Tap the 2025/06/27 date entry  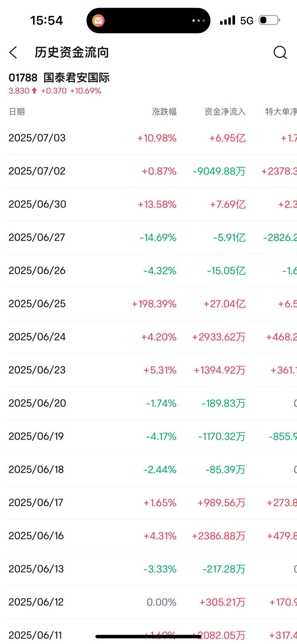[x=37, y=237]
